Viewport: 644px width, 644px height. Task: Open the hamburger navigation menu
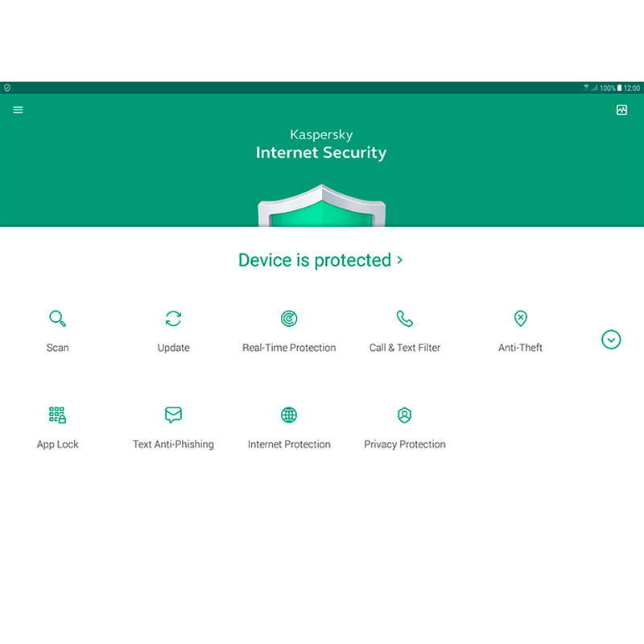pos(18,109)
